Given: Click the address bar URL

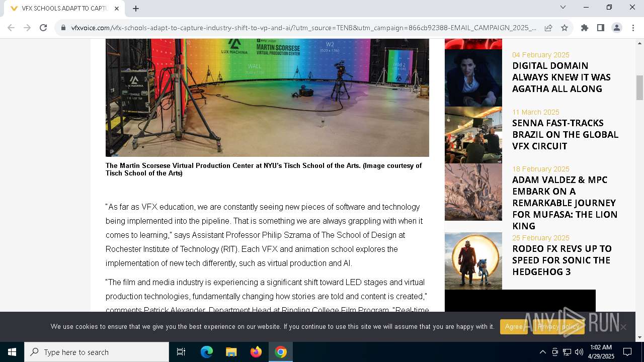Looking at the screenshot, I should [304, 28].
